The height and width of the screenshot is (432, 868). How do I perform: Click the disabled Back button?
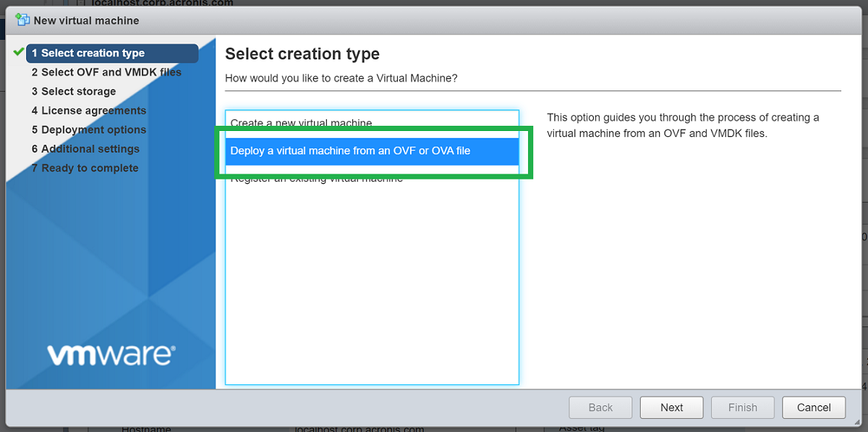tap(600, 407)
